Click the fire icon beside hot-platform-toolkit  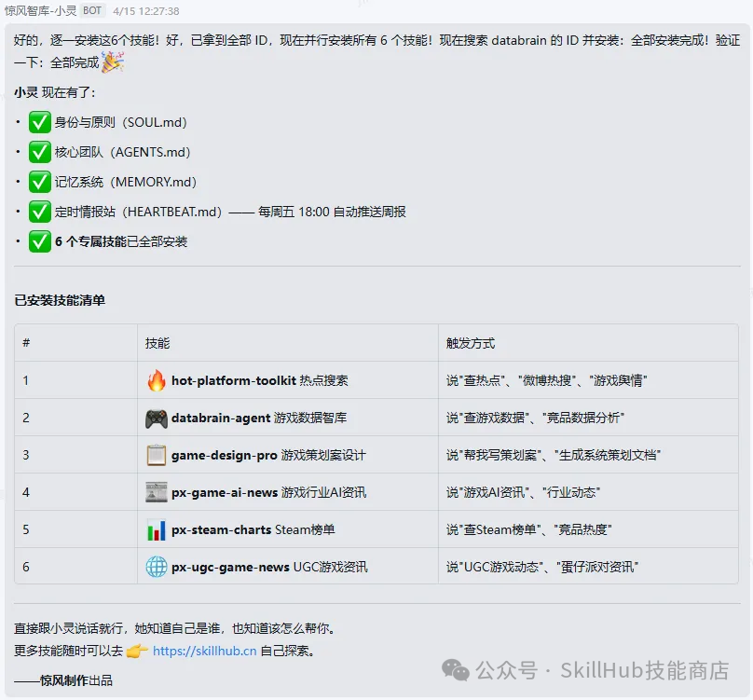tap(156, 380)
